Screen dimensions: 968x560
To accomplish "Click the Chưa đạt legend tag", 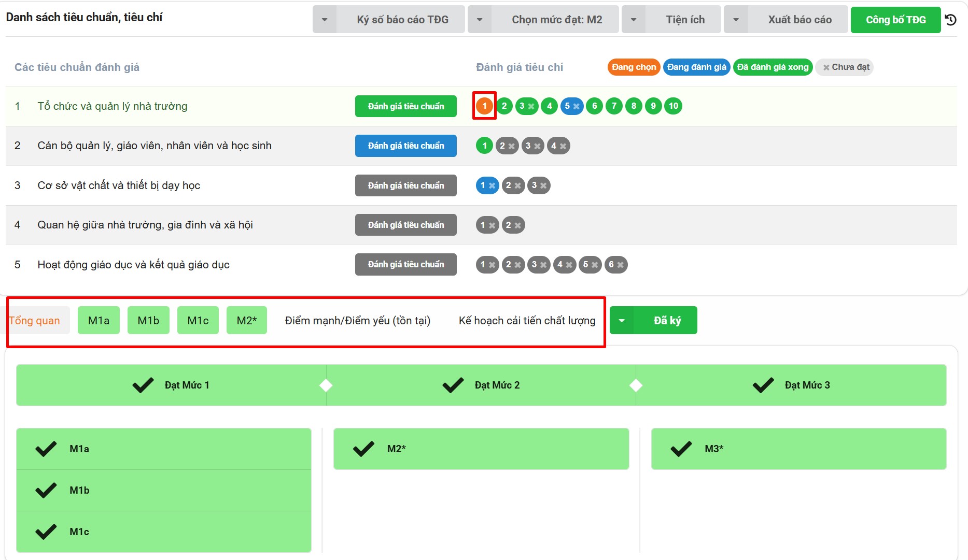I will (x=845, y=67).
